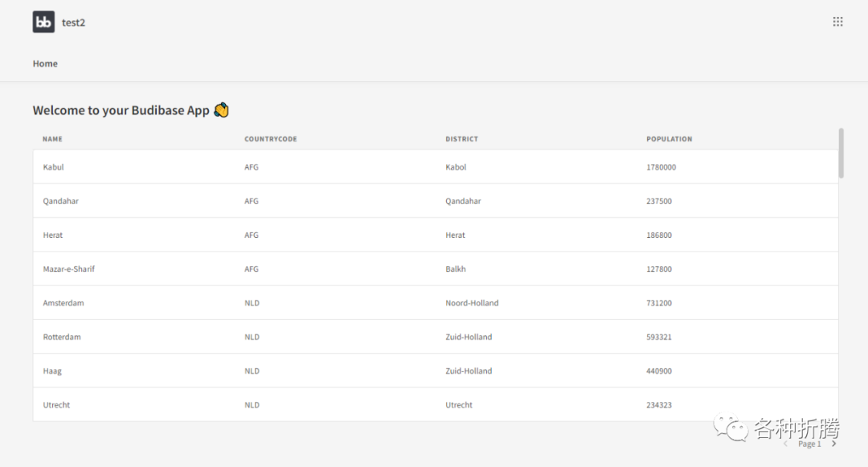Open the Home navigation link
This screenshot has height=467, width=868.
click(45, 63)
